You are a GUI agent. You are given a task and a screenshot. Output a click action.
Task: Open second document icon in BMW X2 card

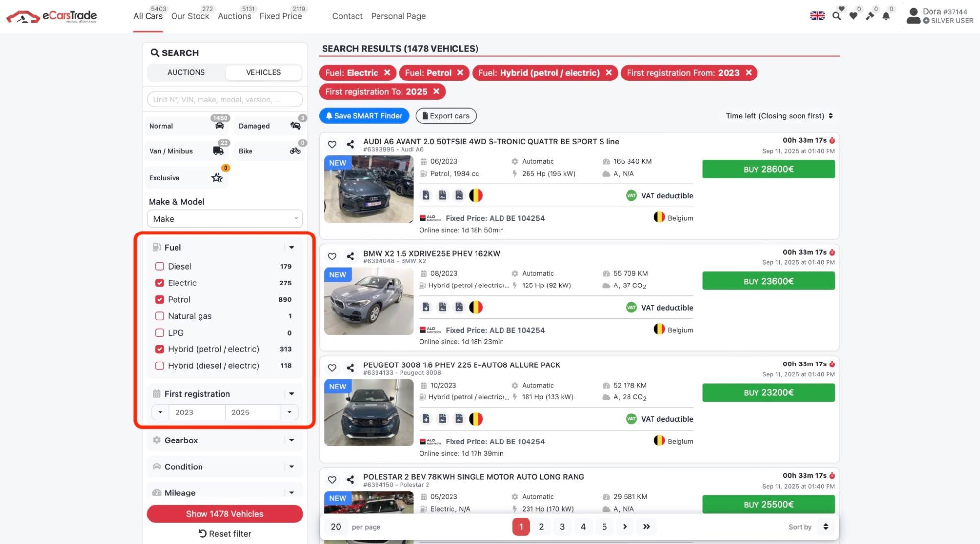click(x=443, y=307)
